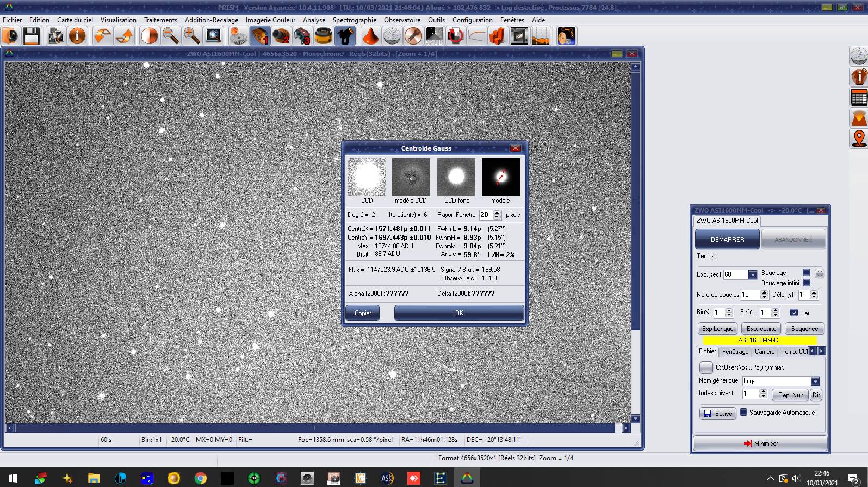Image resolution: width=868 pixels, height=487 pixels.
Task: Open the white observatory dome icon in toolbar
Action: pyautogui.click(x=392, y=36)
